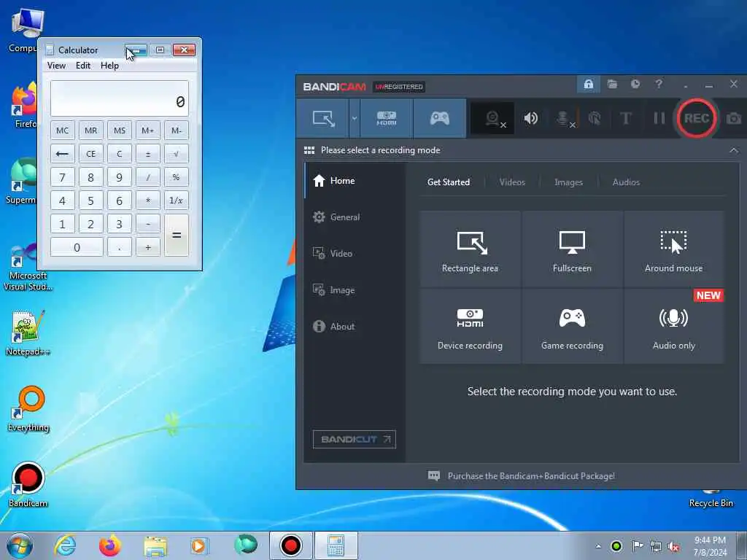
Task: Open About section in Bandicam sidebar
Action: tap(355, 327)
